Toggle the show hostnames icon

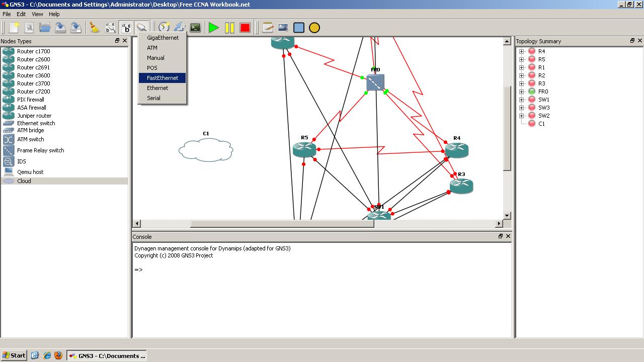(x=126, y=28)
